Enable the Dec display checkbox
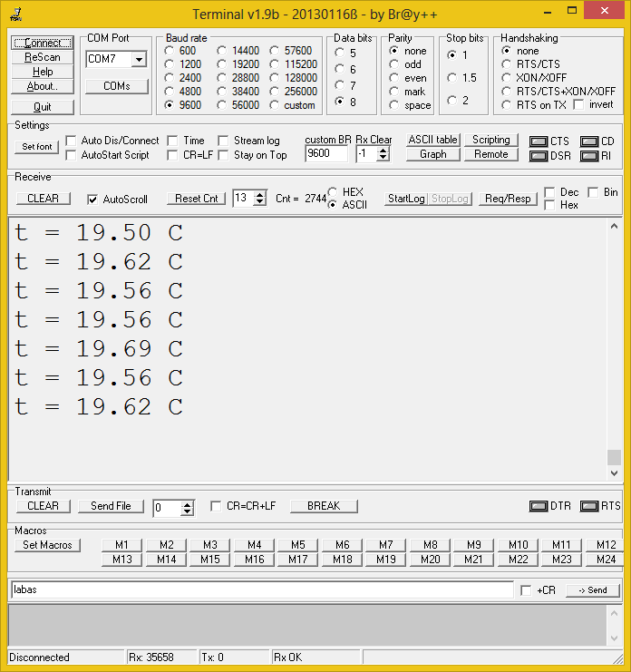This screenshot has width=631, height=672. 550,192
